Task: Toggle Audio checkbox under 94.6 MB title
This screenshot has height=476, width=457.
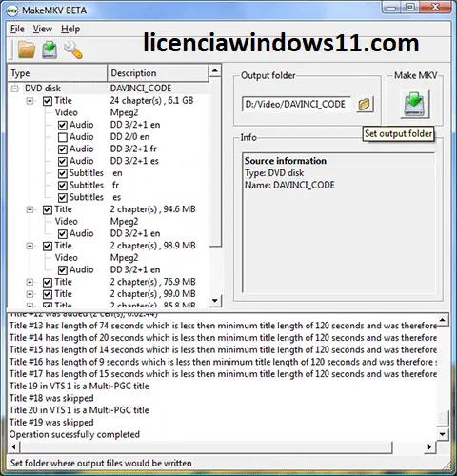Action: [x=63, y=234]
